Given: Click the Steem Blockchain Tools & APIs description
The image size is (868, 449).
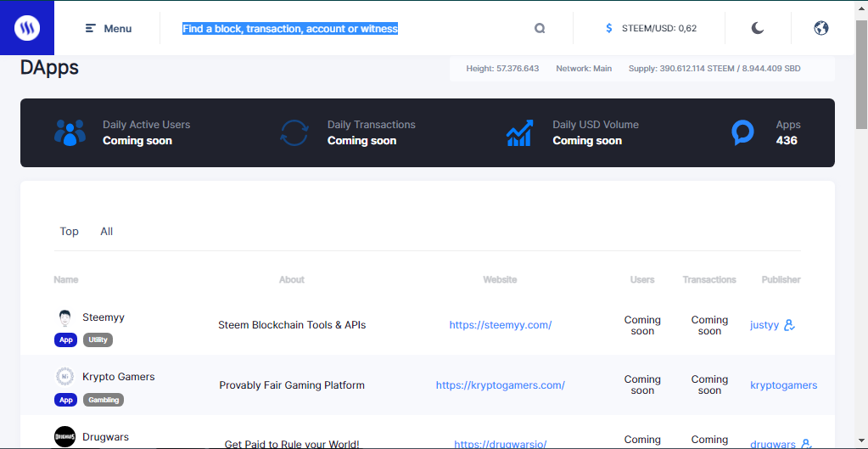Looking at the screenshot, I should tap(292, 325).
